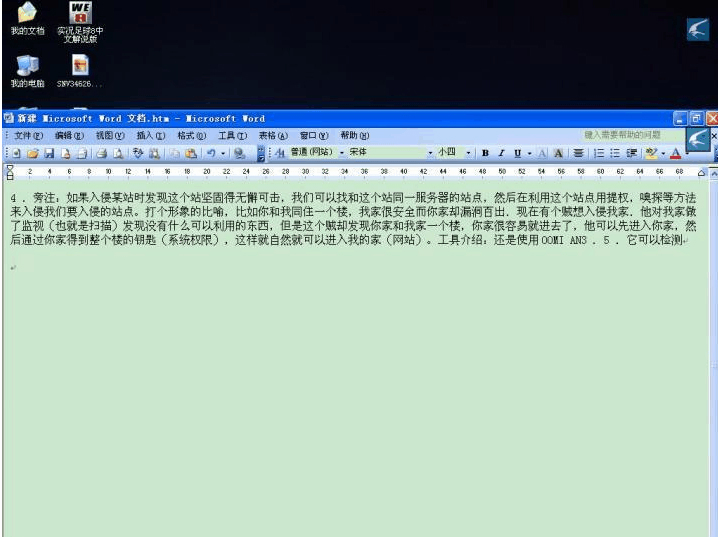Viewport: 718px width, 537px height.
Task: Open the 窗口(W) menu
Action: pos(314,136)
